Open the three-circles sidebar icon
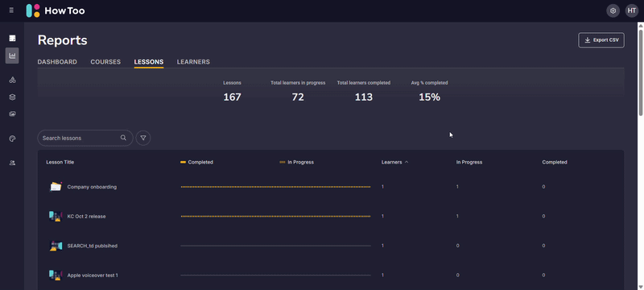Screen dimensions: 644x290 tap(12, 80)
